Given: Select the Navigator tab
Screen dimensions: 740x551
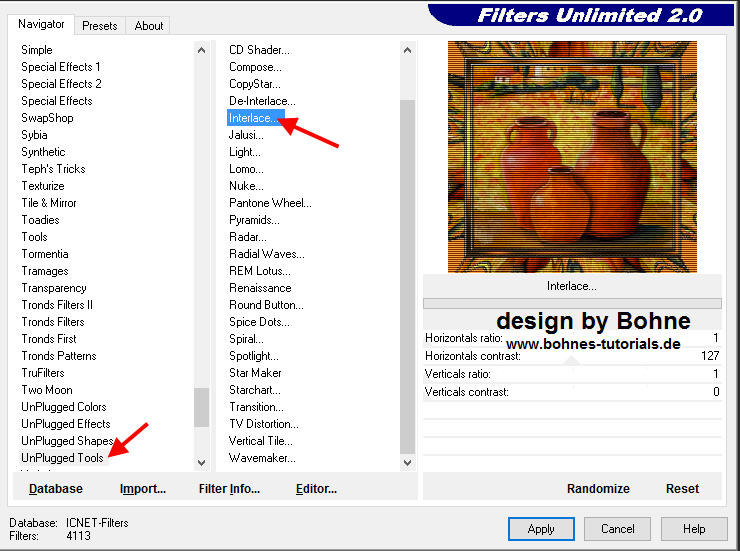Looking at the screenshot, I should (x=41, y=24).
